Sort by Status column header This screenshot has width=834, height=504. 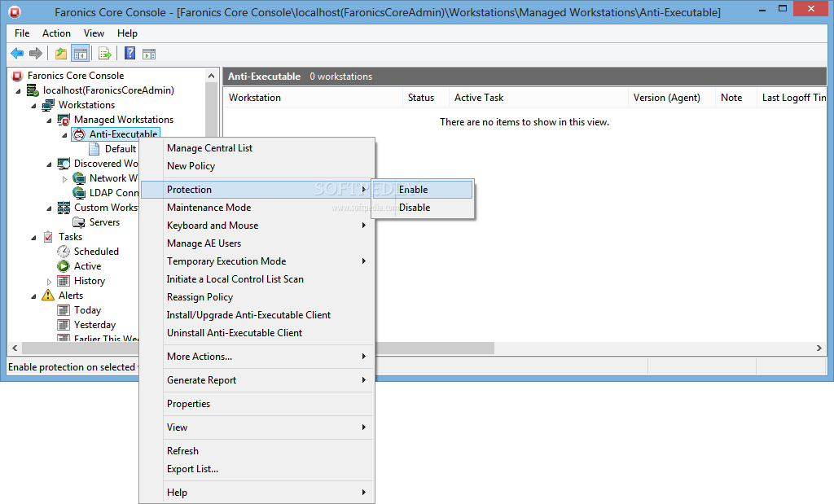425,98
